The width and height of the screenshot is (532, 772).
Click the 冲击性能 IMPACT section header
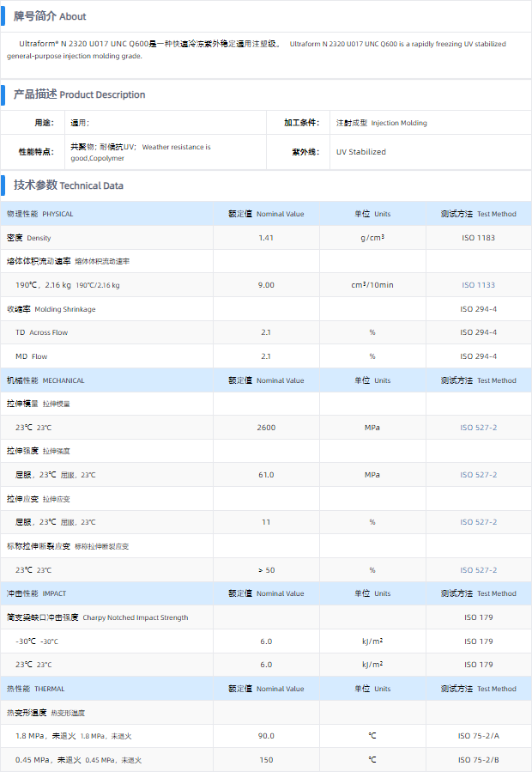36,593
